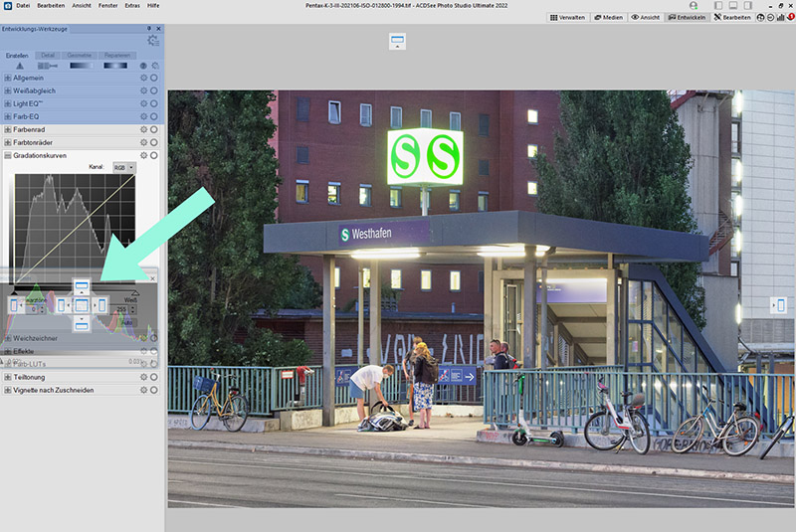Switch to Entwickeln mode
This screenshot has height=532, width=796.
[x=687, y=17]
